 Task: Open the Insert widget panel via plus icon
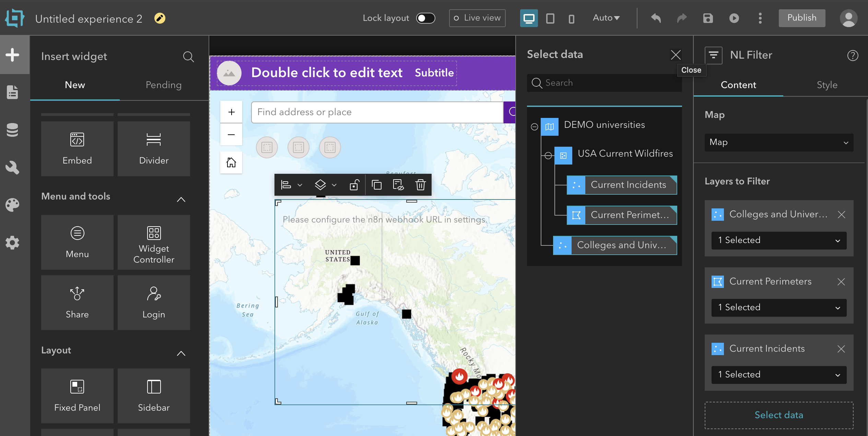coord(12,55)
